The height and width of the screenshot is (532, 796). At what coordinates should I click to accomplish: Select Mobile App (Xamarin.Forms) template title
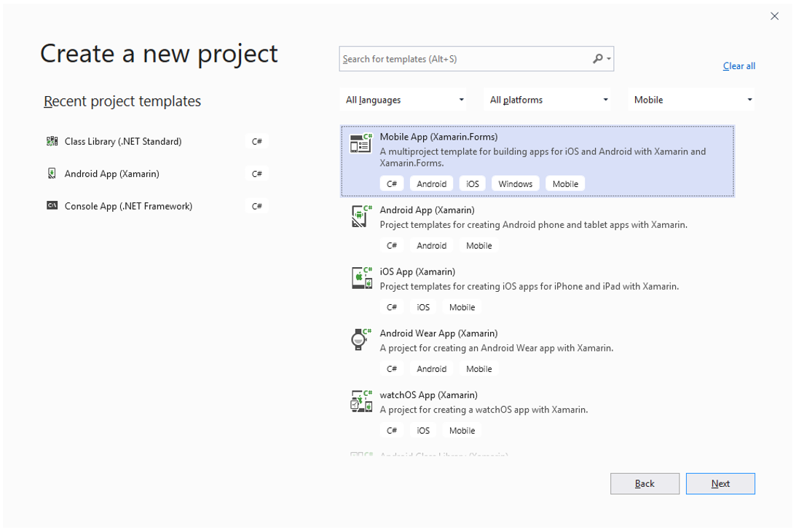pos(438,137)
